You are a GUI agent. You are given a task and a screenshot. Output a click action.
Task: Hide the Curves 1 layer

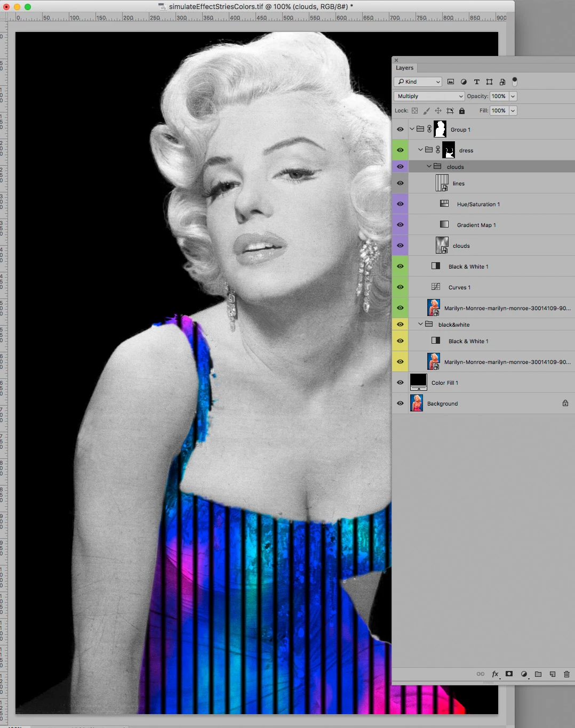(400, 287)
